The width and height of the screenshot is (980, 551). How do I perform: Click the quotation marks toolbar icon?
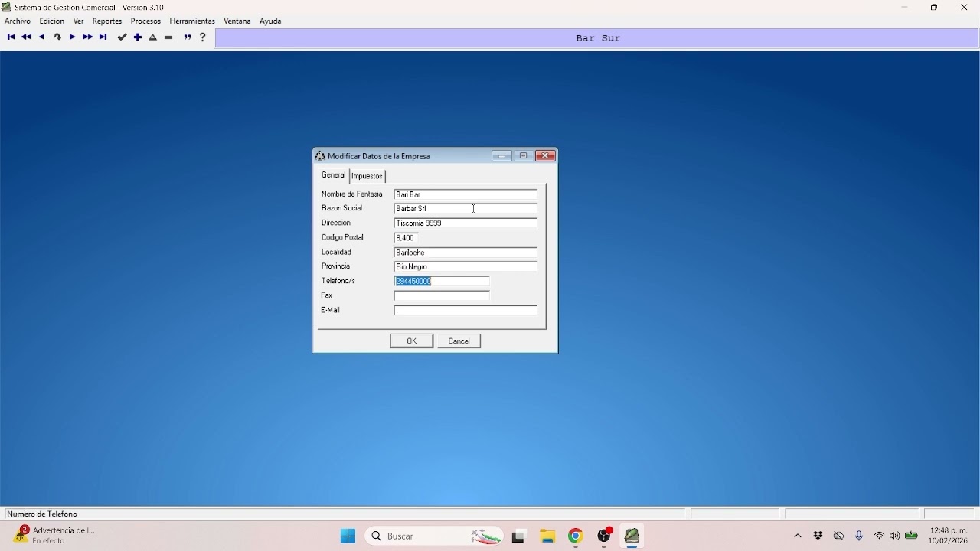click(188, 37)
